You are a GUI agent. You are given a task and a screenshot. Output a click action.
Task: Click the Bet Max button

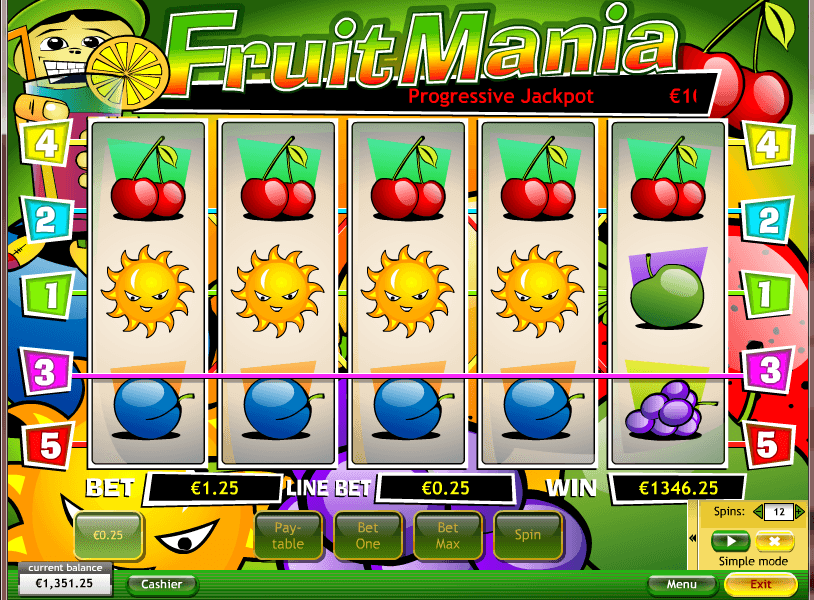click(x=447, y=535)
